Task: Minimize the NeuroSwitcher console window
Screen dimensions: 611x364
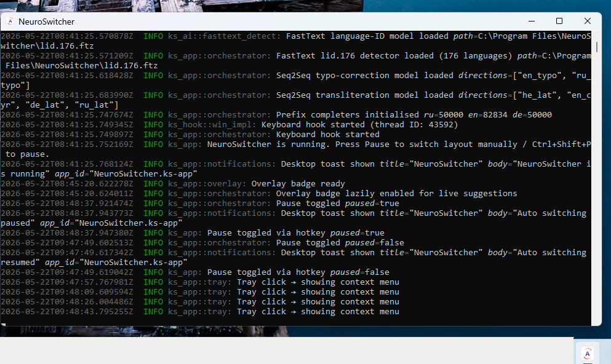Action: pyautogui.click(x=532, y=21)
